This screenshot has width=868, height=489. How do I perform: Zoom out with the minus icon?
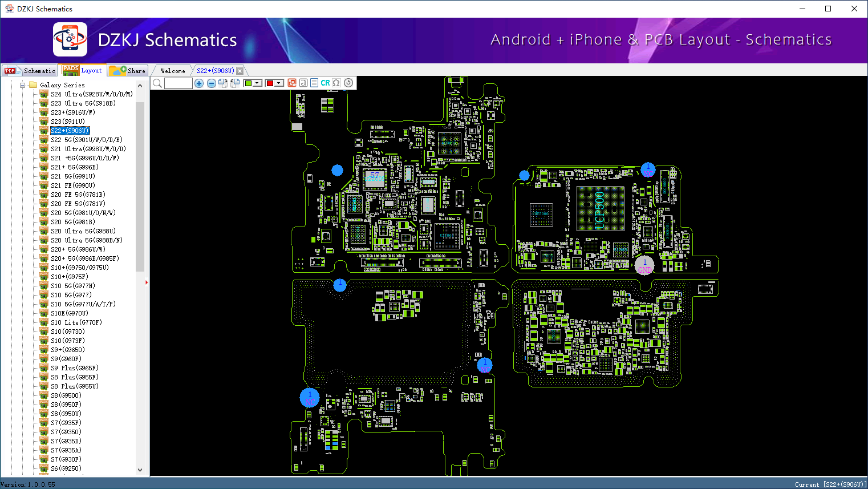pos(211,83)
